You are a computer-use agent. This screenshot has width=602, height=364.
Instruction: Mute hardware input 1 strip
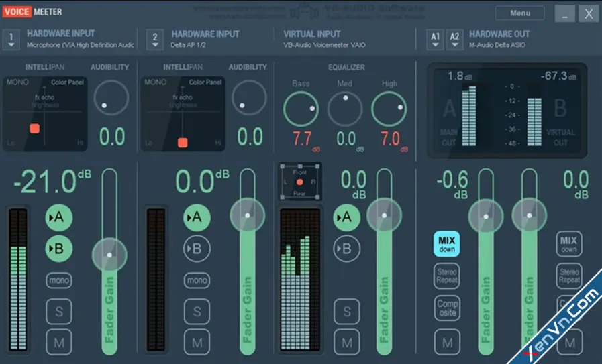coord(59,342)
